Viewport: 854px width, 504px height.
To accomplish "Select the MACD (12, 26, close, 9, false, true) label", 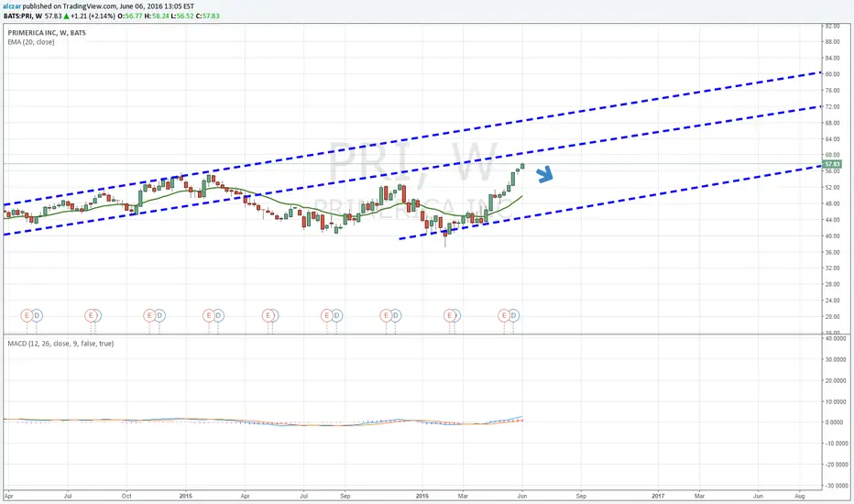I will click(60, 344).
